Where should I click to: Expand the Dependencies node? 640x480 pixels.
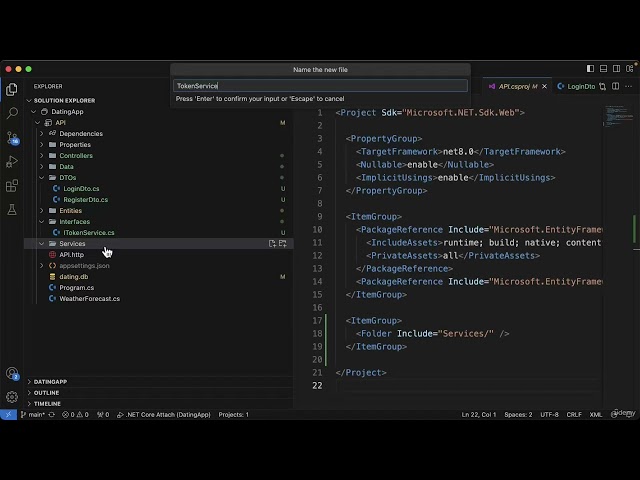[42, 133]
